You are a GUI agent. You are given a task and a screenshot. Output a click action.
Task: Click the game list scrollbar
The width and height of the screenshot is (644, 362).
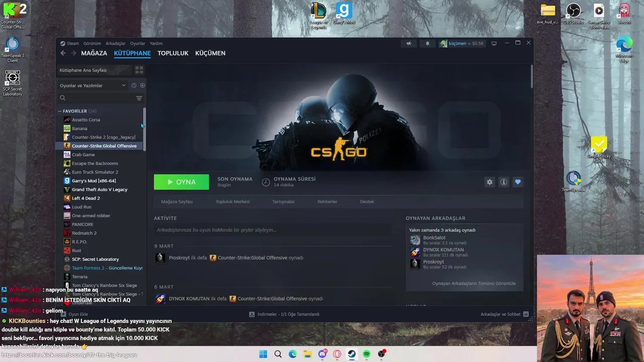144,129
